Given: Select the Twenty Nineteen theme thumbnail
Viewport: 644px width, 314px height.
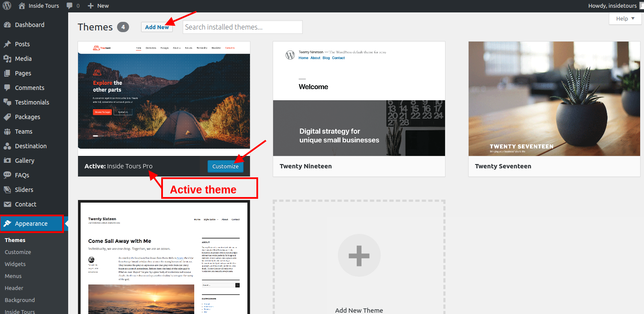Looking at the screenshot, I should (359, 99).
